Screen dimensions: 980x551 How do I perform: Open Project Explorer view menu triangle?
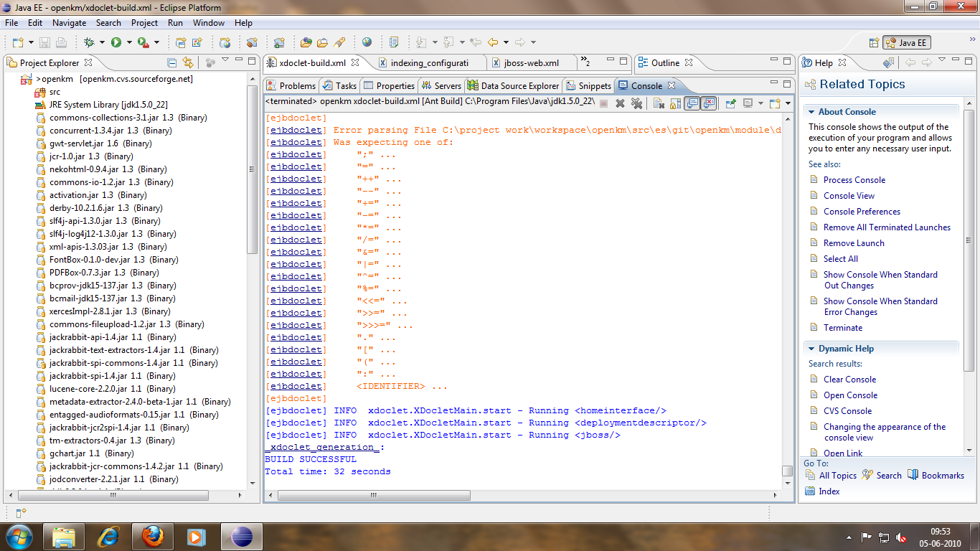point(225,61)
